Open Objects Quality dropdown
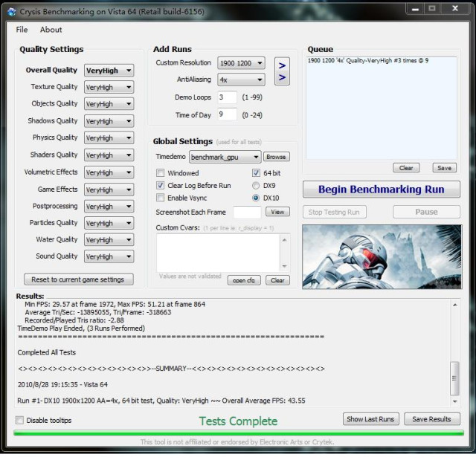Image resolution: width=476 pixels, height=463 pixels. 109,104
